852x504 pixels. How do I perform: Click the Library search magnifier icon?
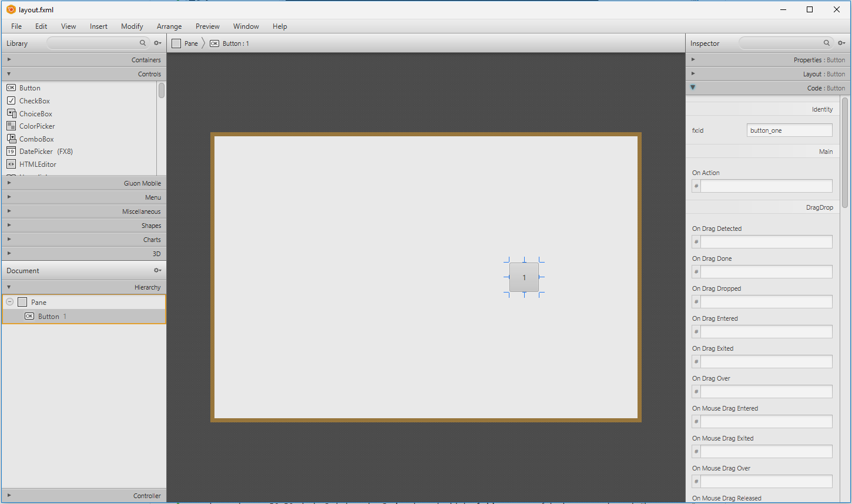click(143, 43)
